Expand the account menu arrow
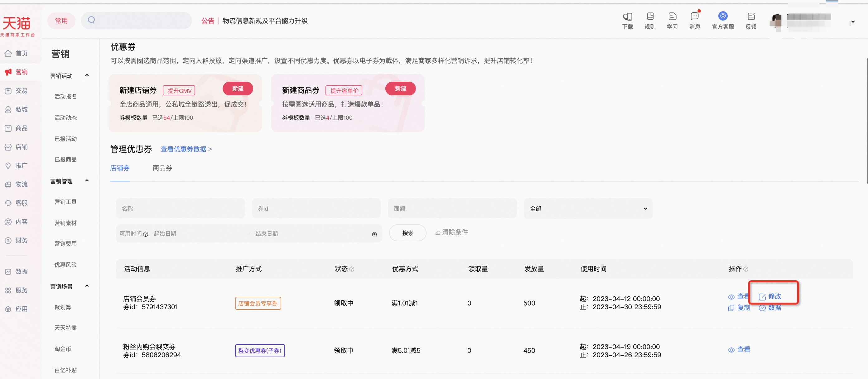Viewport: 868px width, 379px height. [x=853, y=22]
